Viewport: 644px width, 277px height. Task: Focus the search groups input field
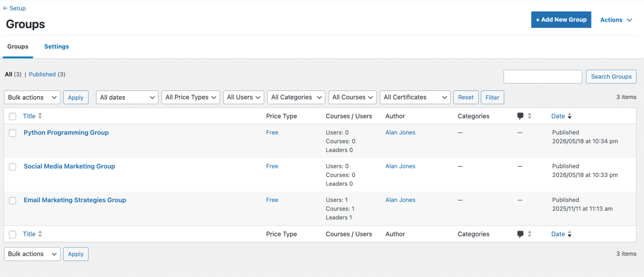pos(543,77)
